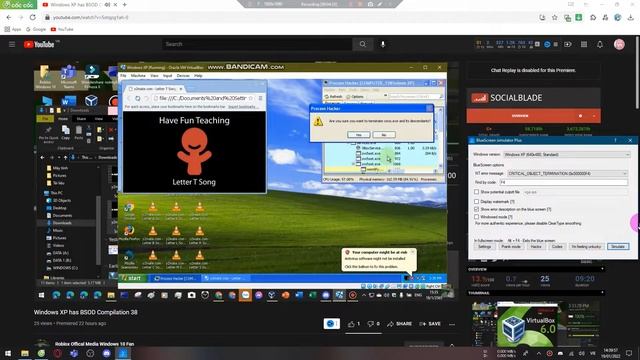Open the Roblox Offical Media channel link
Screen dimensions: 640x360
95,344
